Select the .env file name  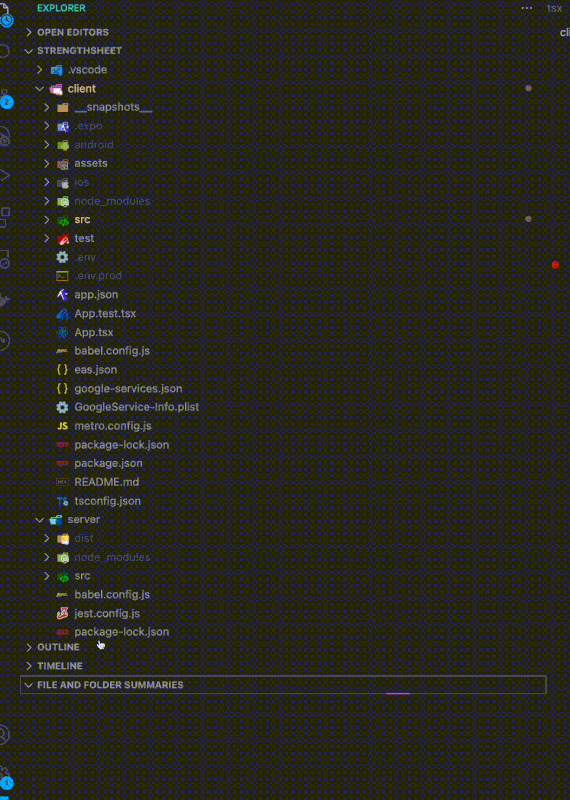85,257
